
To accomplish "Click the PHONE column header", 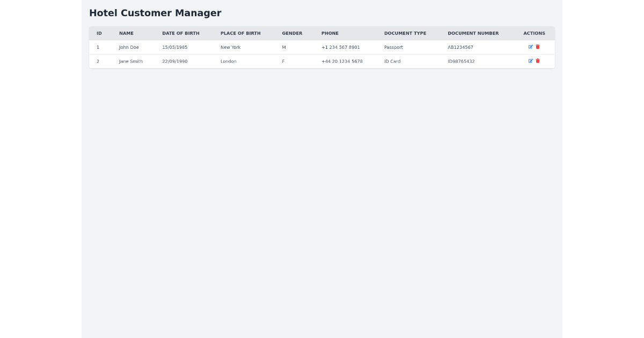I will [x=330, y=33].
